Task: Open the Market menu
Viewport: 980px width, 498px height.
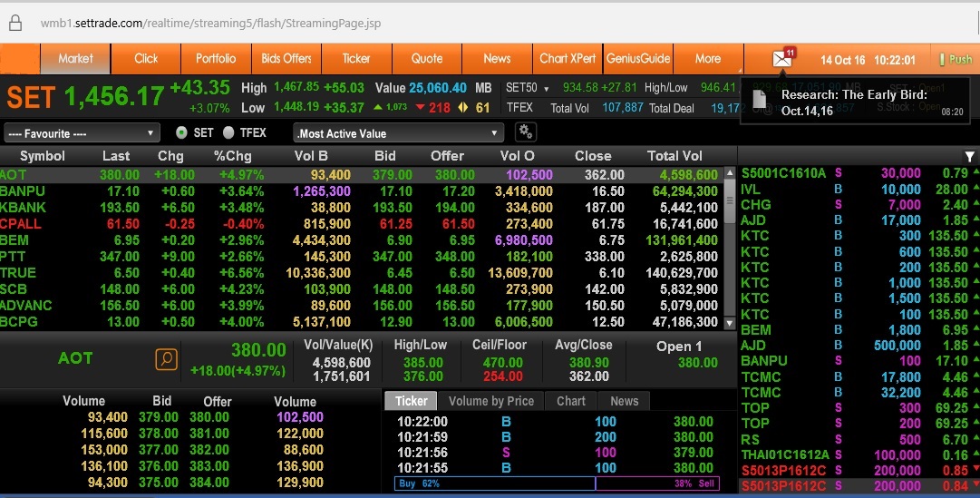Action: click(75, 59)
